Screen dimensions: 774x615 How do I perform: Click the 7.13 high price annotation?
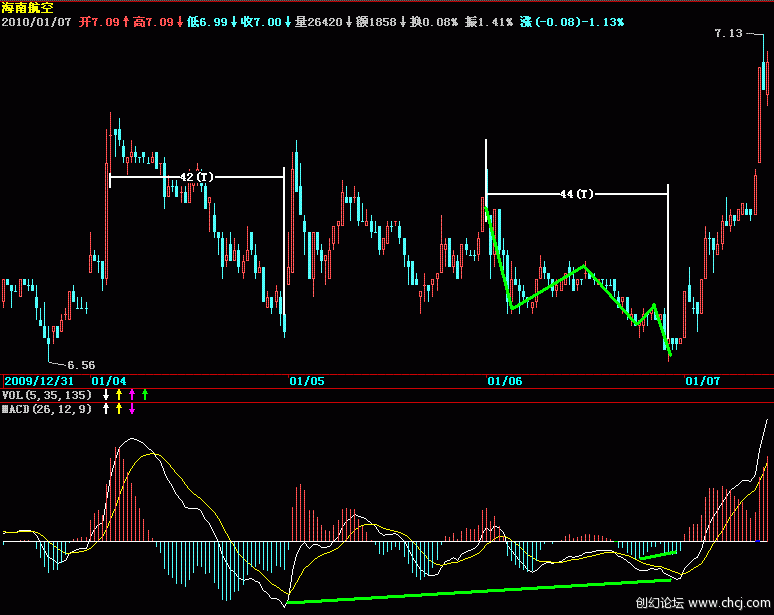point(729,34)
